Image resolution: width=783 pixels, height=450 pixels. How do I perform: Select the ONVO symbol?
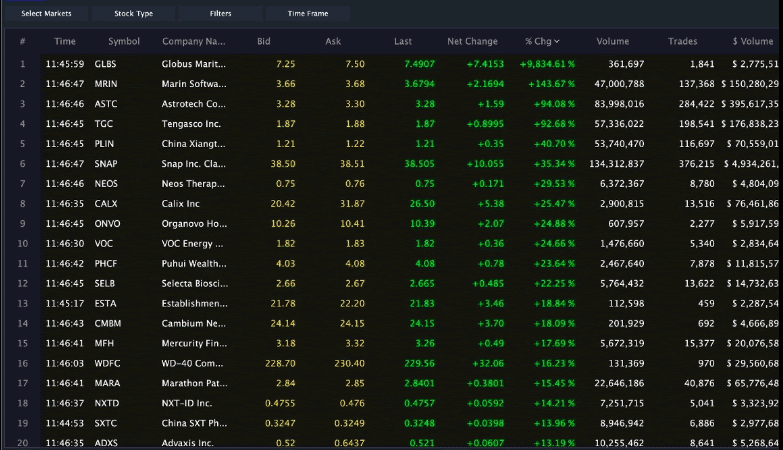(107, 224)
